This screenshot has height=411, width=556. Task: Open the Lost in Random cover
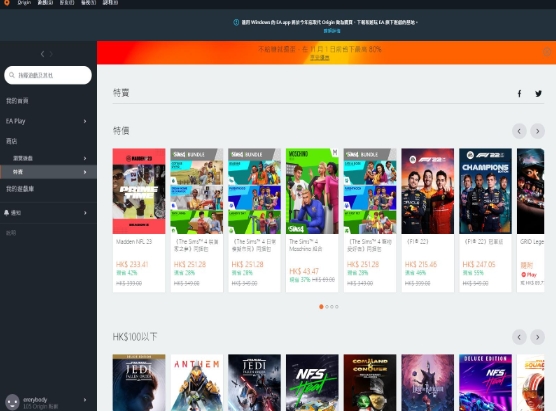(x=428, y=383)
